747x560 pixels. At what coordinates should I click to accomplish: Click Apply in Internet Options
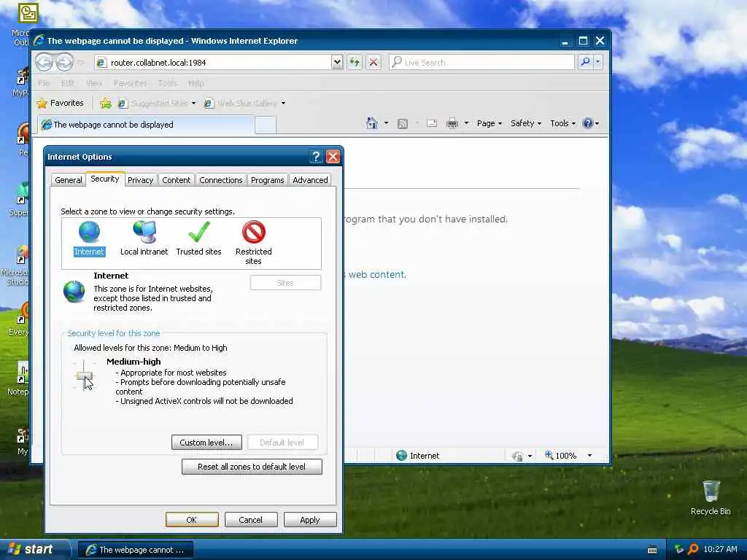tap(309, 520)
